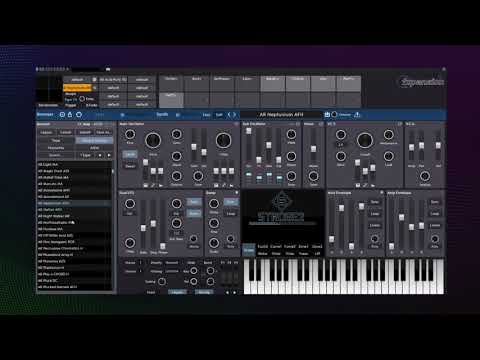Open the orange highlighted selector at top-left
The height and width of the screenshot is (360, 480).
click(77, 88)
